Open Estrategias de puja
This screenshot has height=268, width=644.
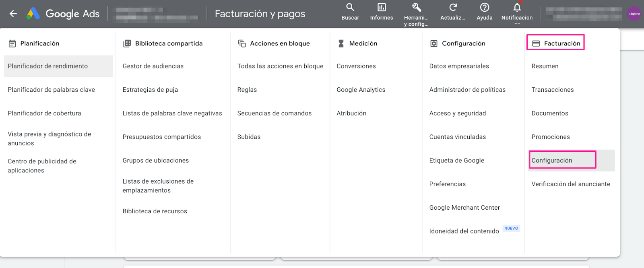[x=150, y=90]
